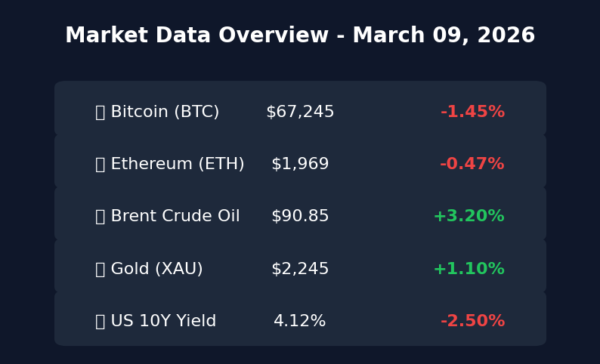
Task: Select the US 10Y Yield label
Action: coord(163,322)
